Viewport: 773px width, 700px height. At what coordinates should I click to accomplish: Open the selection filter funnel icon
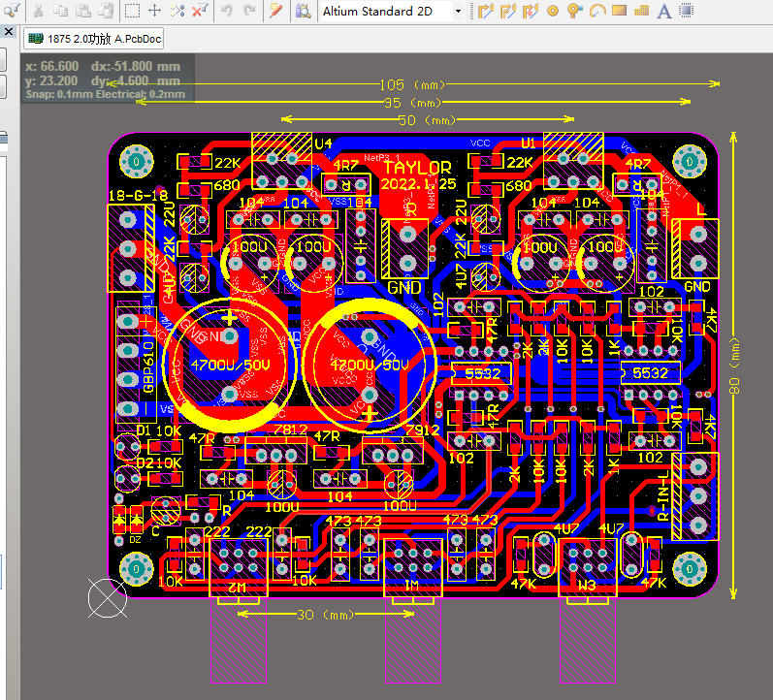[x=12, y=10]
